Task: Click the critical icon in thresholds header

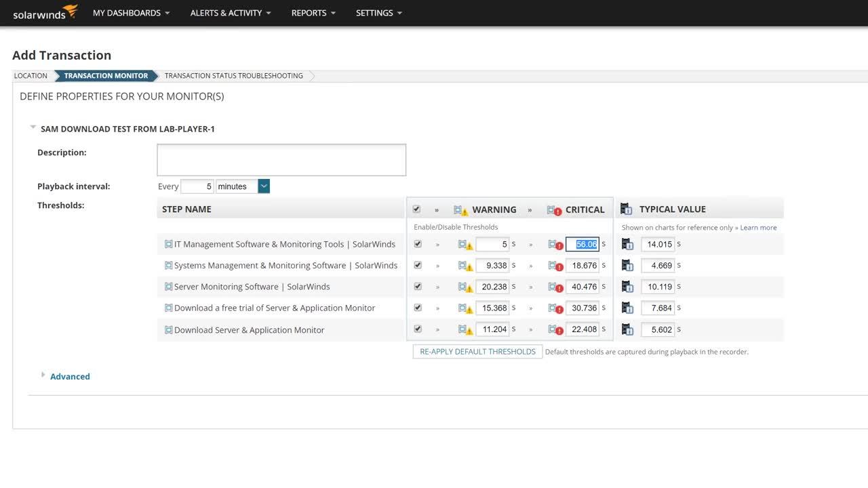Action: click(555, 210)
